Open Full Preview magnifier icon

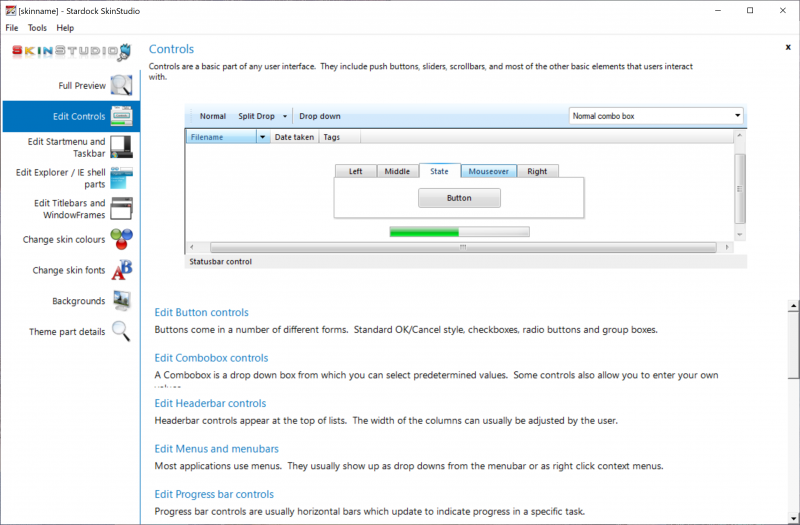point(121,85)
